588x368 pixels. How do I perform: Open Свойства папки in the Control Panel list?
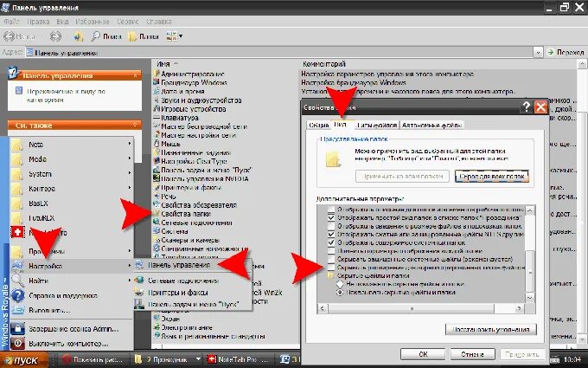(186, 214)
